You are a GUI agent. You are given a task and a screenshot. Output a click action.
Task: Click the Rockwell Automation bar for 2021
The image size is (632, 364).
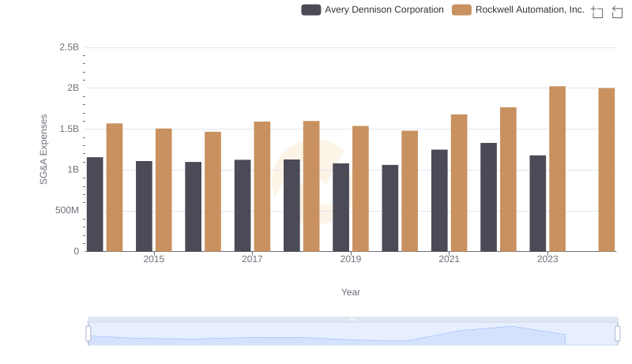(459, 183)
